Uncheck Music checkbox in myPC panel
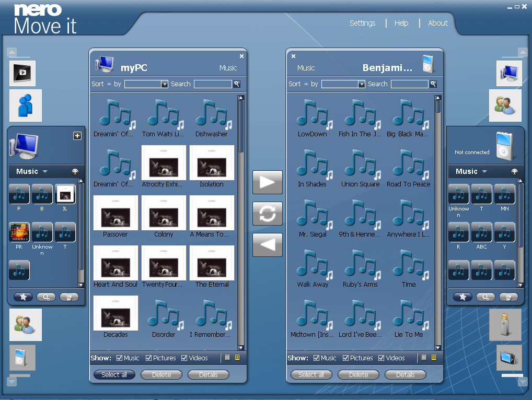The image size is (532, 400). [120, 358]
